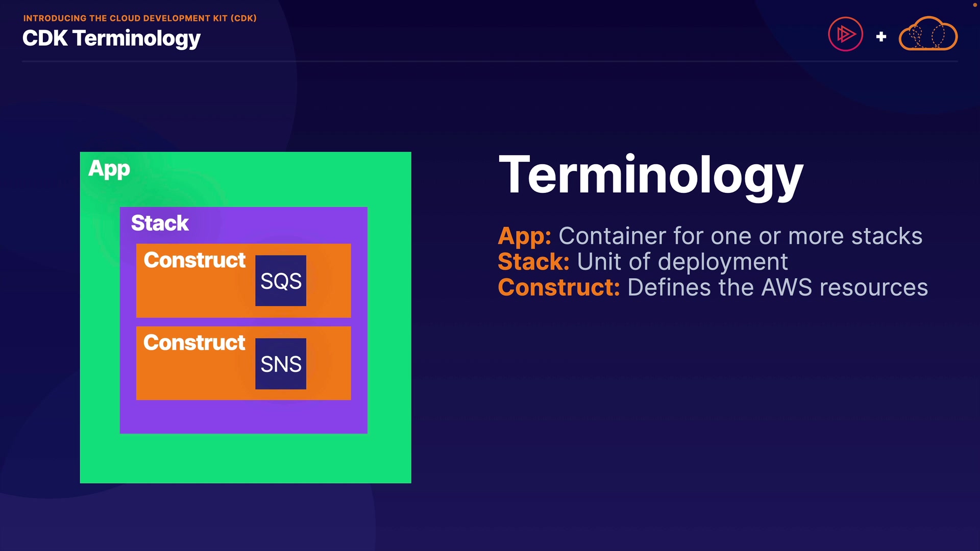Click the plus sign between logos
980x551 pixels.
pyautogui.click(x=881, y=37)
